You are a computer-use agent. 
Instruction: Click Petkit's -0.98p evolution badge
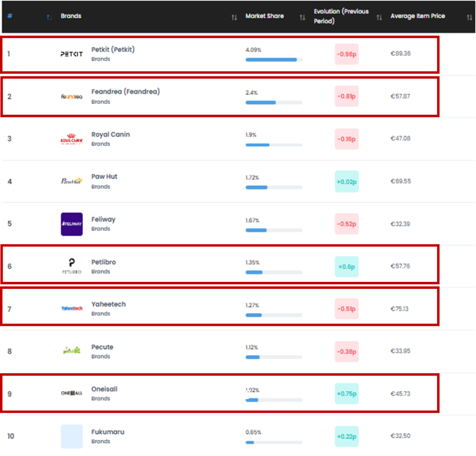(x=346, y=54)
